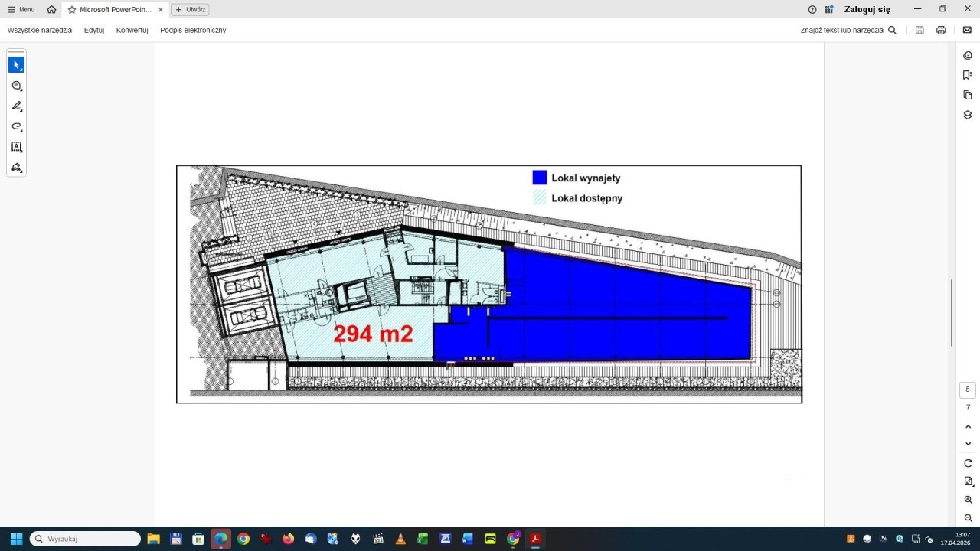Open Wszystkie narzędzia menu
Image resolution: width=980 pixels, height=551 pixels.
40,30
